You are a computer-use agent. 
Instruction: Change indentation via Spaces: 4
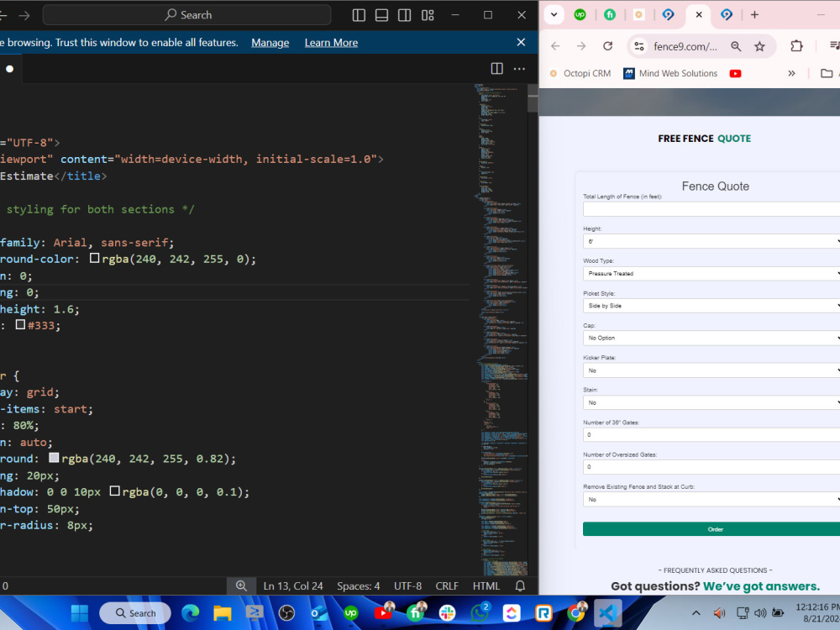coord(359,586)
